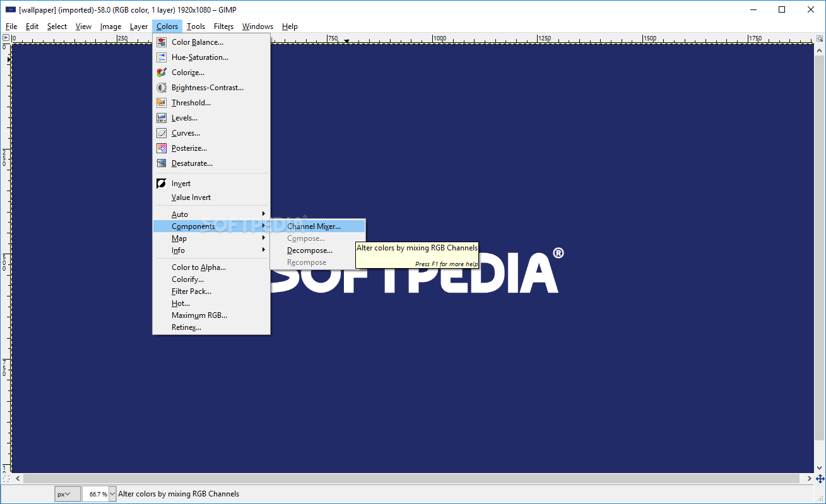The width and height of the screenshot is (826, 504).
Task: Select Color to Alpha
Action: tap(211, 267)
